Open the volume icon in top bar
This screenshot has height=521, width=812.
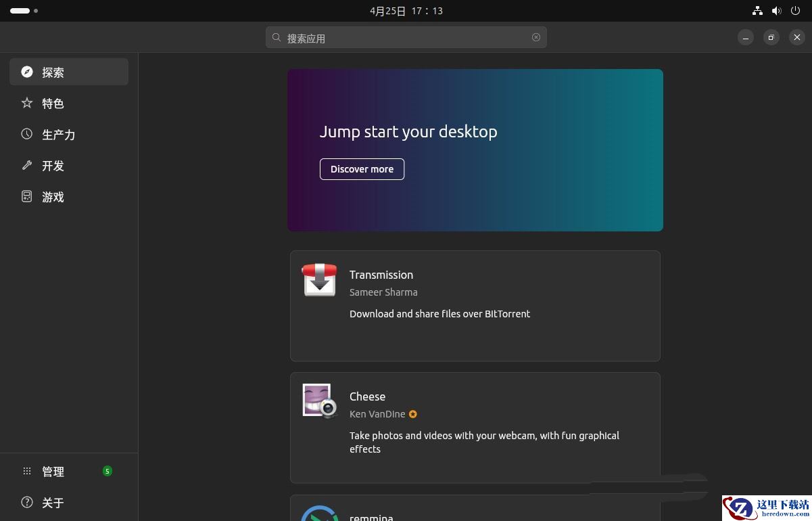point(776,11)
